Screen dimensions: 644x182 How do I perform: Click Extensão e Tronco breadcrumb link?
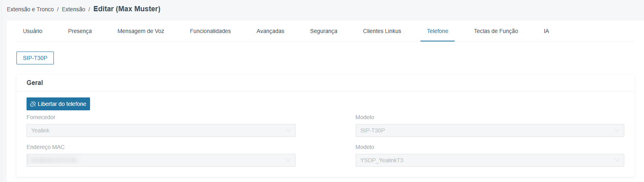(30, 9)
